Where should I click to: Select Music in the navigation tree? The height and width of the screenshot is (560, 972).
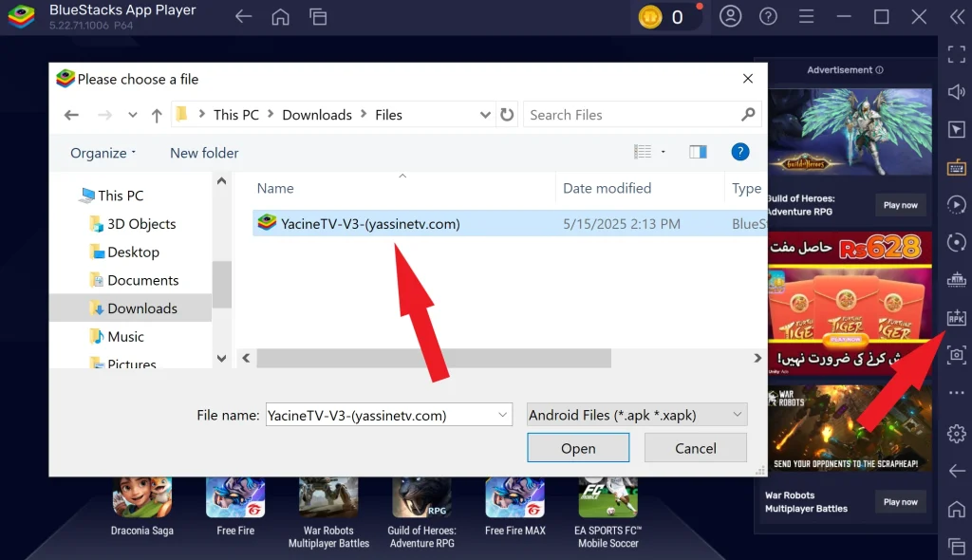point(125,336)
